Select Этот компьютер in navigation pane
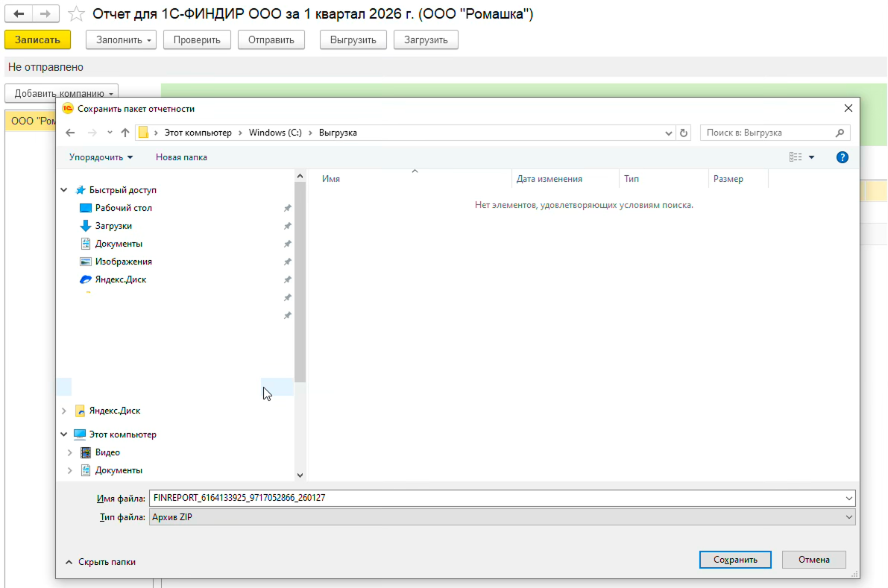 (x=122, y=434)
